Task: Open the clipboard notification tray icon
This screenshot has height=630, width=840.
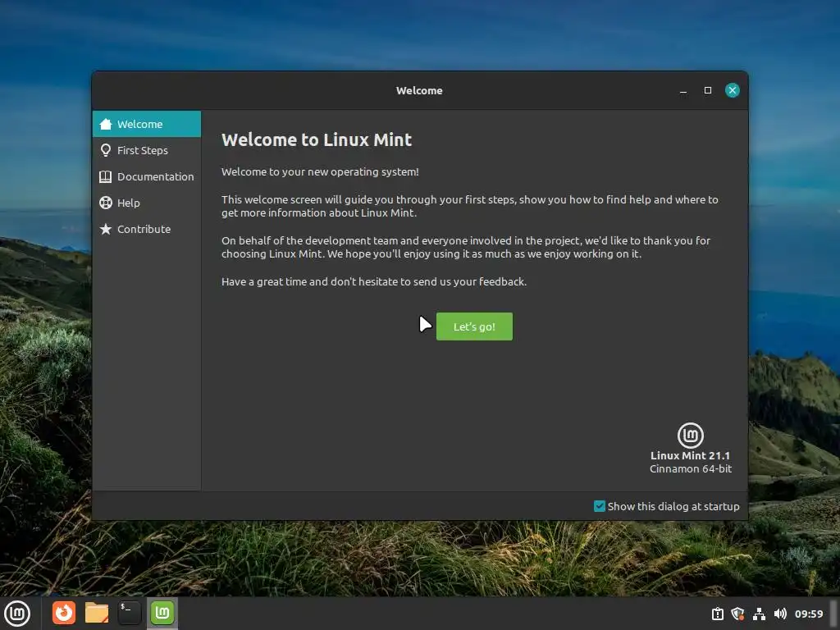Action: tap(717, 614)
